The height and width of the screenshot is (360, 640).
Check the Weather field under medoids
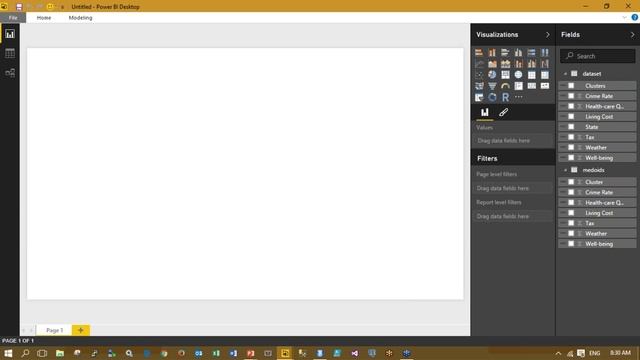pyautogui.click(x=571, y=233)
